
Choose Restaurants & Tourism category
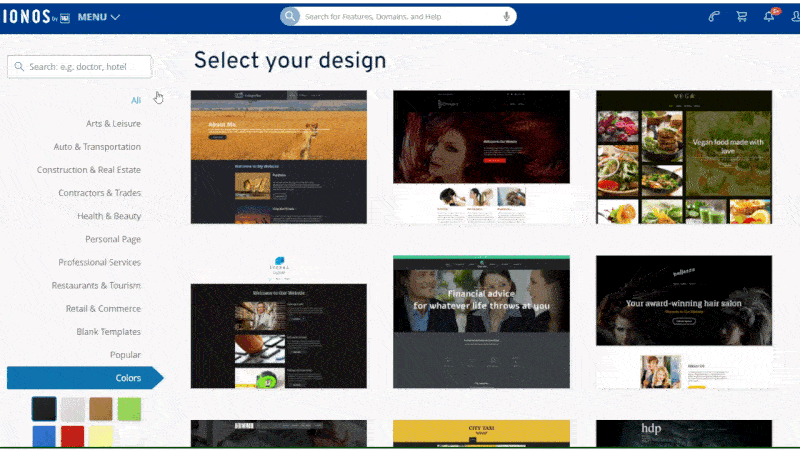point(99,286)
